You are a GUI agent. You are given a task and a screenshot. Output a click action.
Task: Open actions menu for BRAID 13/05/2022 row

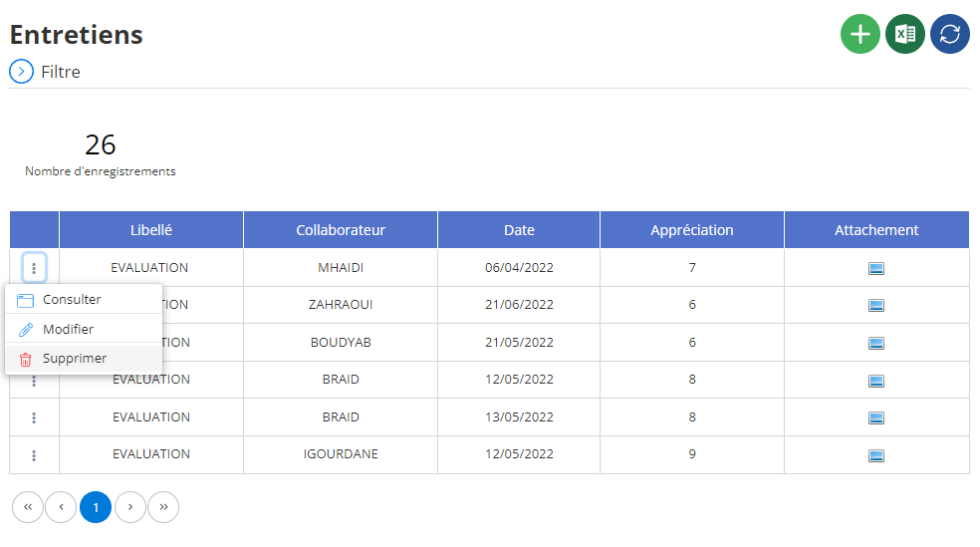34,417
